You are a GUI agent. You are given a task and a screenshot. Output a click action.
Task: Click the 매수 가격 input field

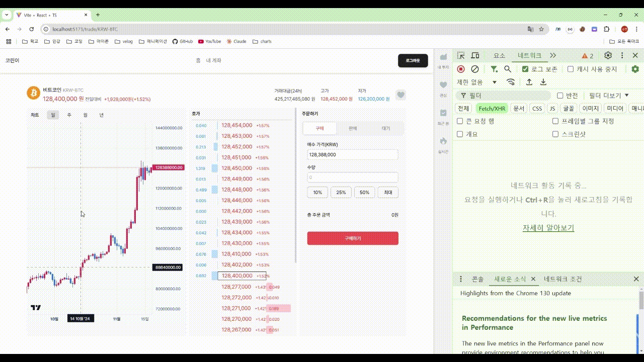[353, 155]
